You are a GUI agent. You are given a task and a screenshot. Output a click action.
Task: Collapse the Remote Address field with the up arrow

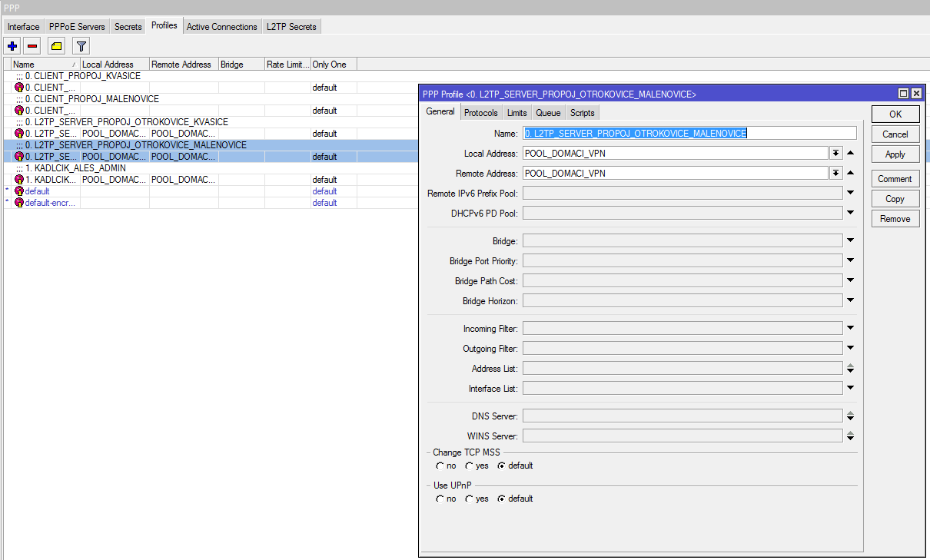(x=851, y=174)
